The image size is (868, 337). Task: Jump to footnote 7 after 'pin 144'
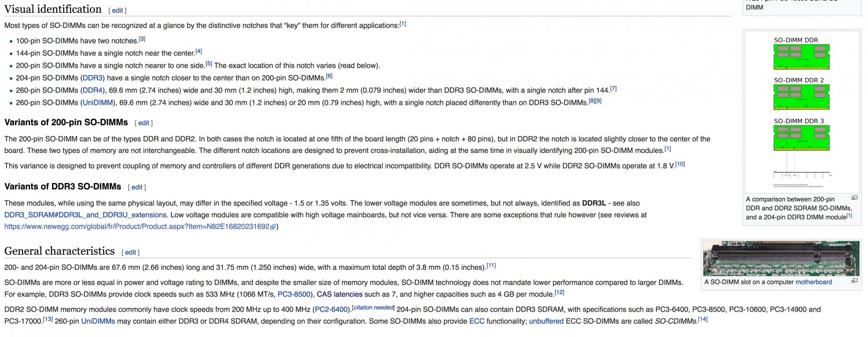tap(613, 89)
